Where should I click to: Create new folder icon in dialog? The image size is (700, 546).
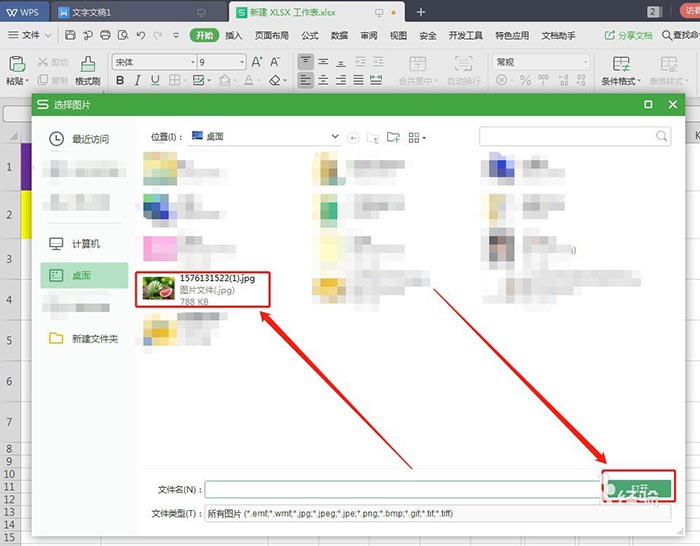[393, 137]
